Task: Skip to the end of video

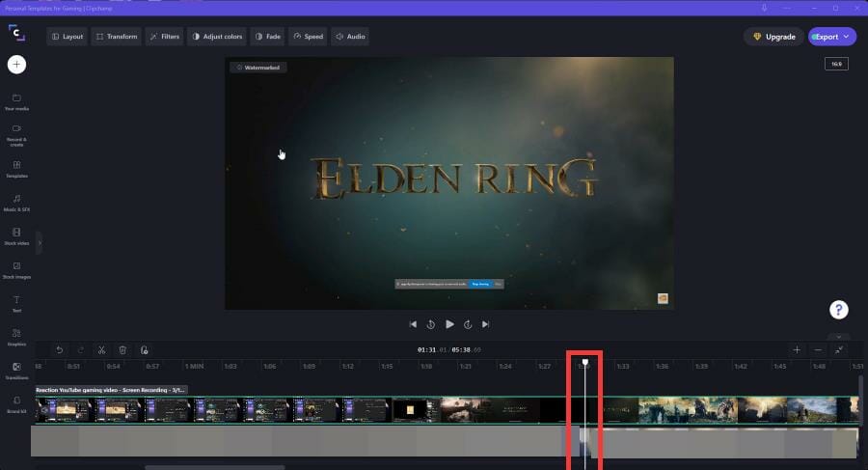Action: click(485, 324)
